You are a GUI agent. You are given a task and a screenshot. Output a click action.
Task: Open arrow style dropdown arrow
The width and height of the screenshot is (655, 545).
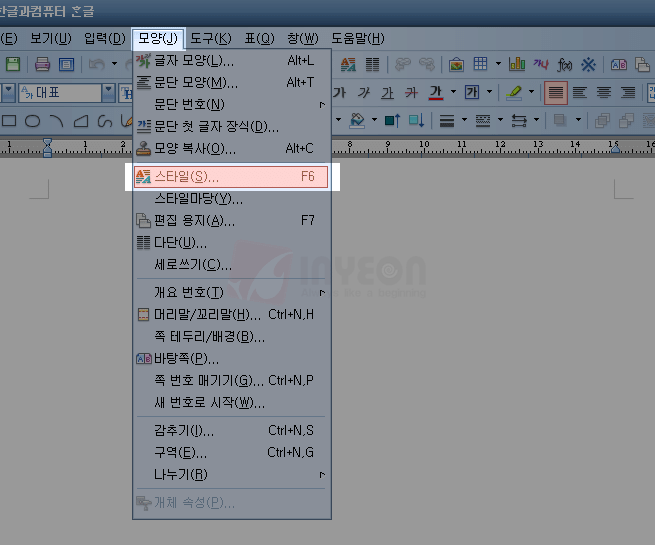click(536, 120)
